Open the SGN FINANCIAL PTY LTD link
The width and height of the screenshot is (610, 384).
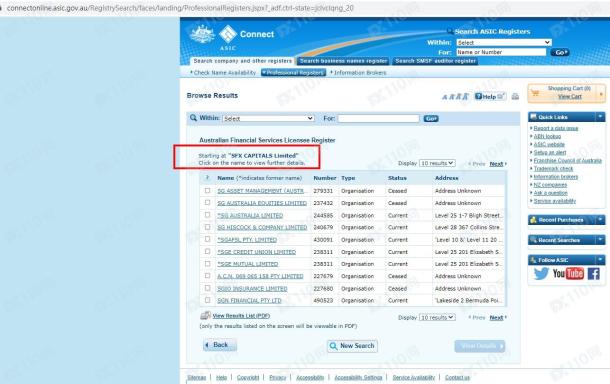tap(249, 300)
